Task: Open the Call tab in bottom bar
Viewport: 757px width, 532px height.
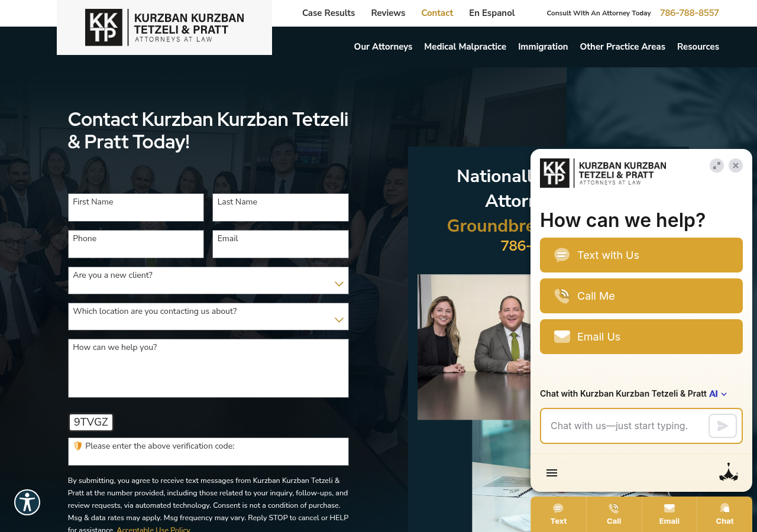Action: point(614,514)
